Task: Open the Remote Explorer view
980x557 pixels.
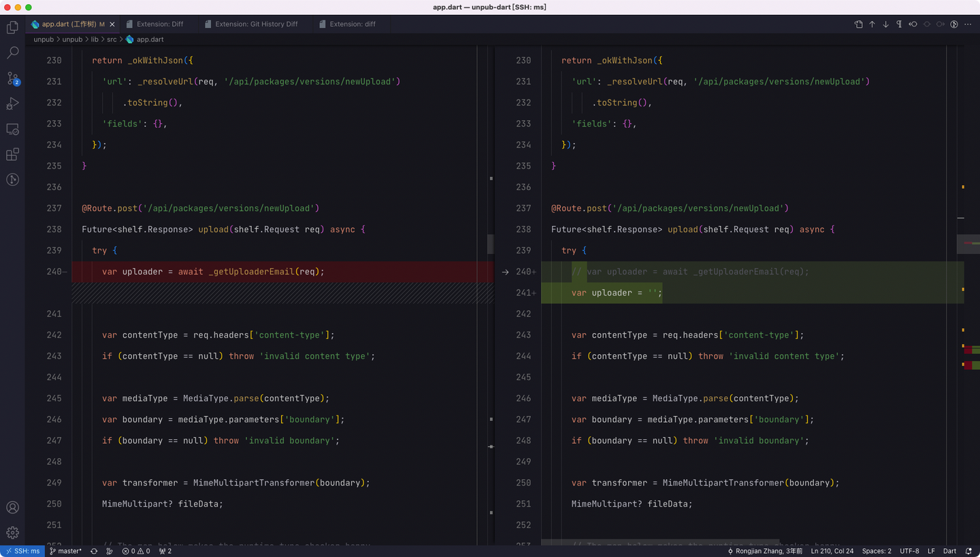Action: [x=12, y=129]
